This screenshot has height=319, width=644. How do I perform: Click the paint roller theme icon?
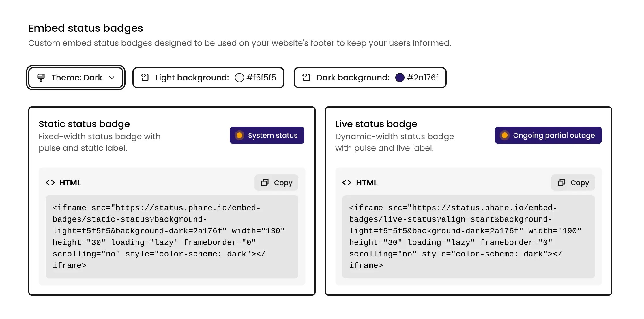41,78
